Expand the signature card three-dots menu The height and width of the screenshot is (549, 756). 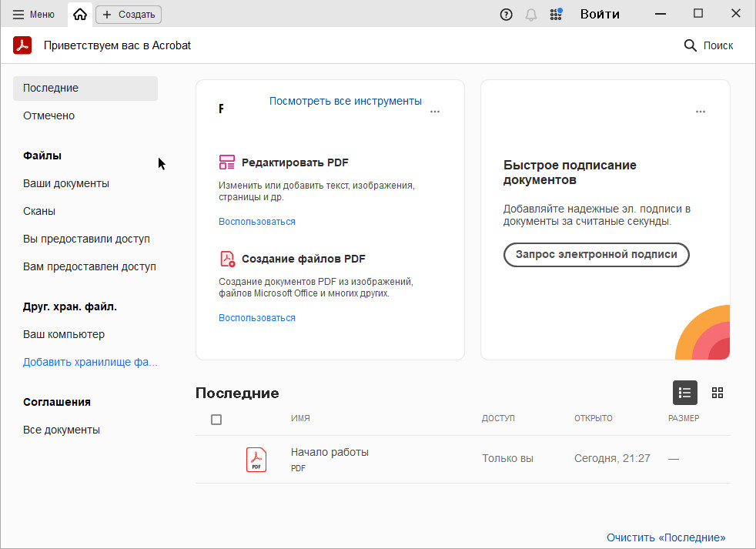tap(700, 112)
